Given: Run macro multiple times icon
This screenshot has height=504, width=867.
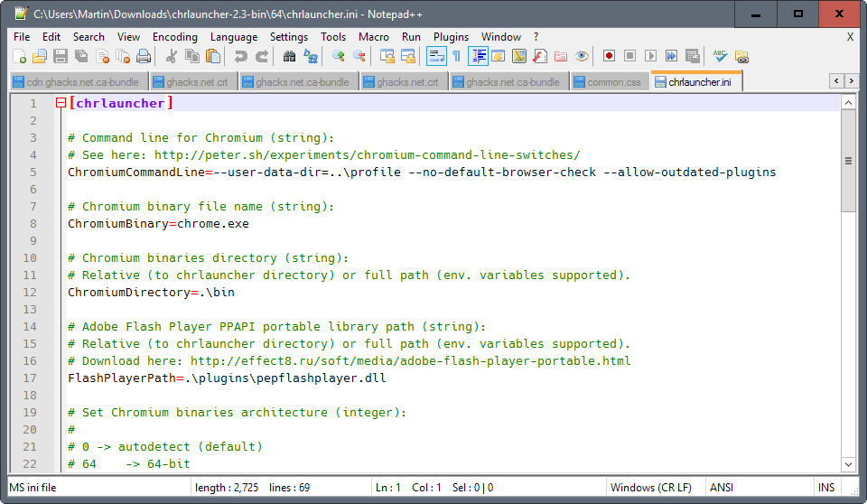Looking at the screenshot, I should point(671,56).
